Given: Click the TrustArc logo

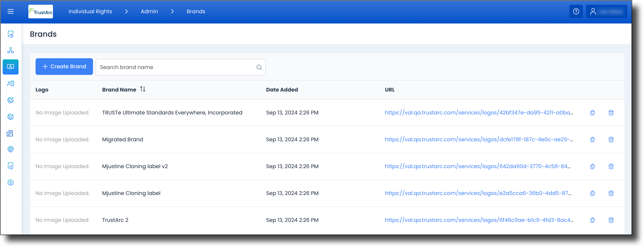Looking at the screenshot, I should (x=40, y=12).
